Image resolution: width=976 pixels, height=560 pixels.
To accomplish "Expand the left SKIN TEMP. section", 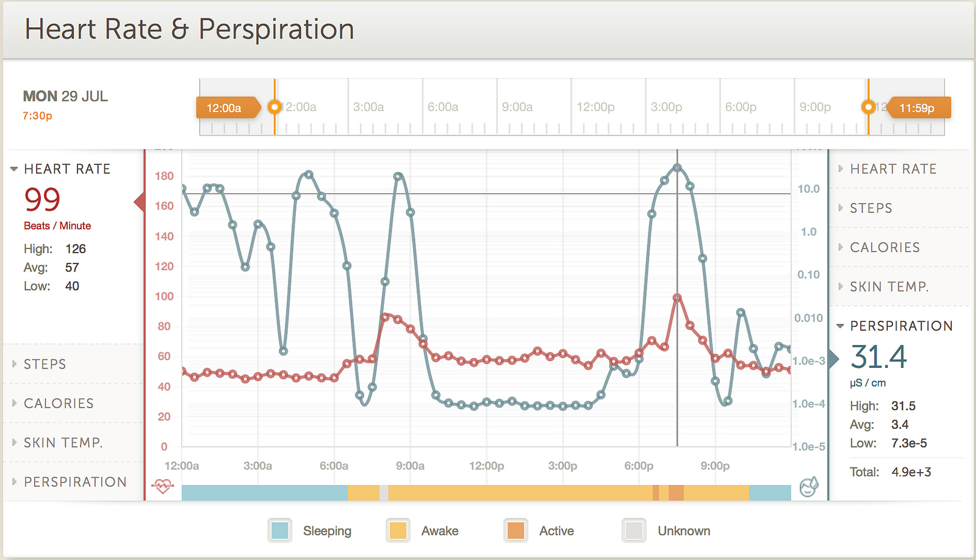I will click(x=63, y=443).
